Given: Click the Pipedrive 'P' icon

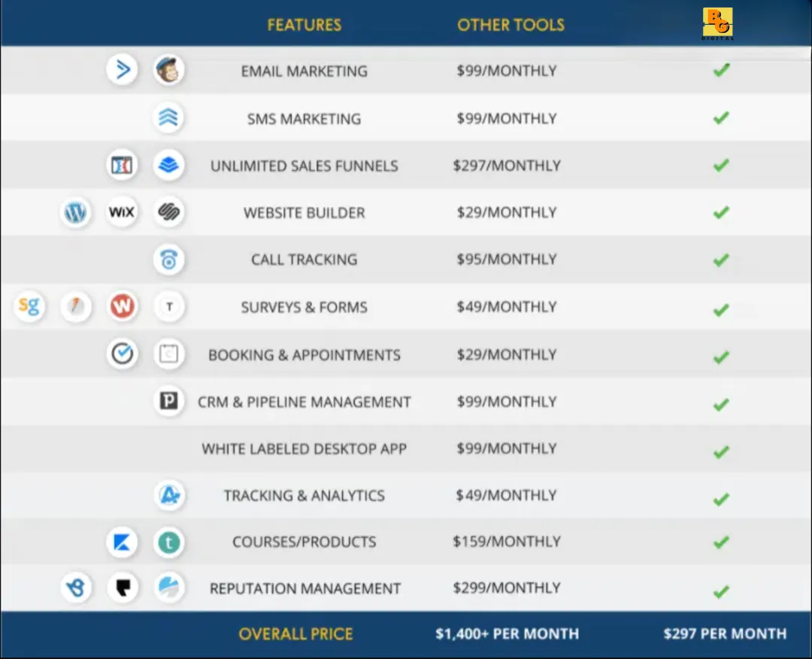Looking at the screenshot, I should (169, 400).
